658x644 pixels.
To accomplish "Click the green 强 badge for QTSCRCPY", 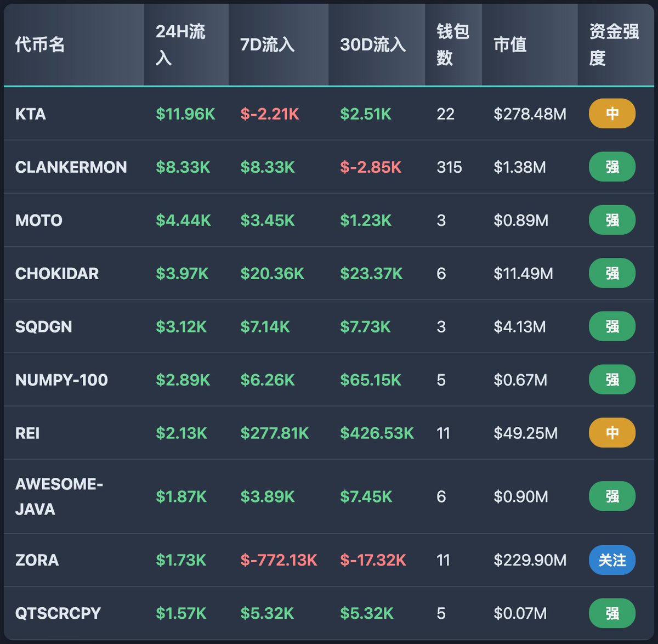I will tap(612, 613).
